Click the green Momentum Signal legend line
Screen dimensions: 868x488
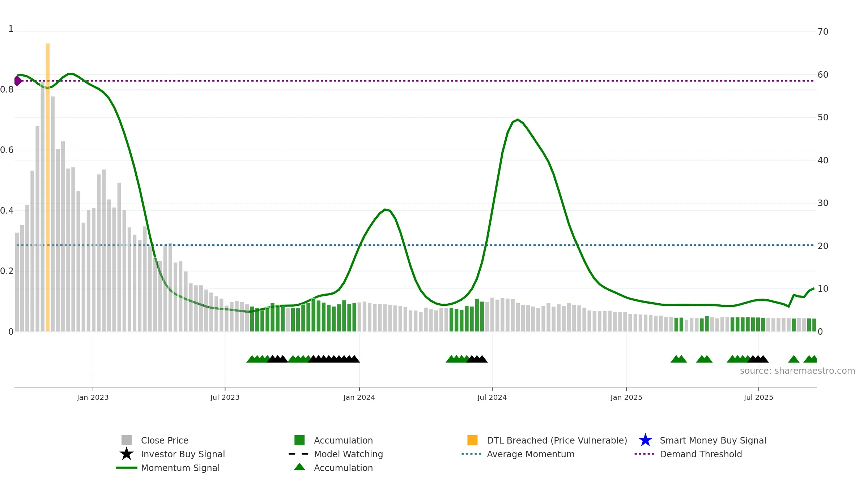coord(127,467)
